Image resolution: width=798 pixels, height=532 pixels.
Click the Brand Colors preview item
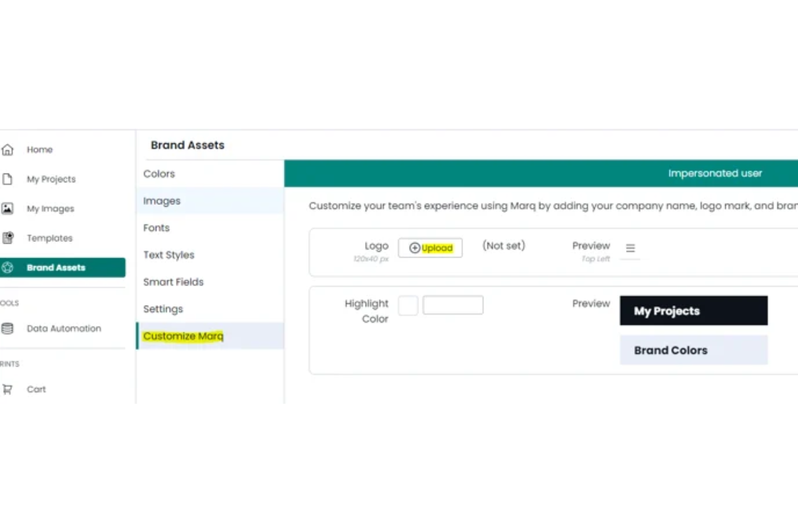[694, 350]
